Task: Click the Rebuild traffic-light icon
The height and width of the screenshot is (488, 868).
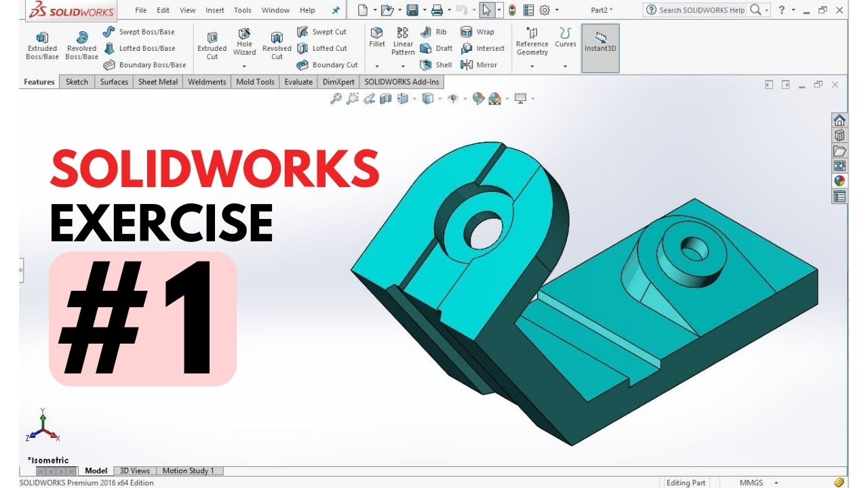Action: coord(512,10)
